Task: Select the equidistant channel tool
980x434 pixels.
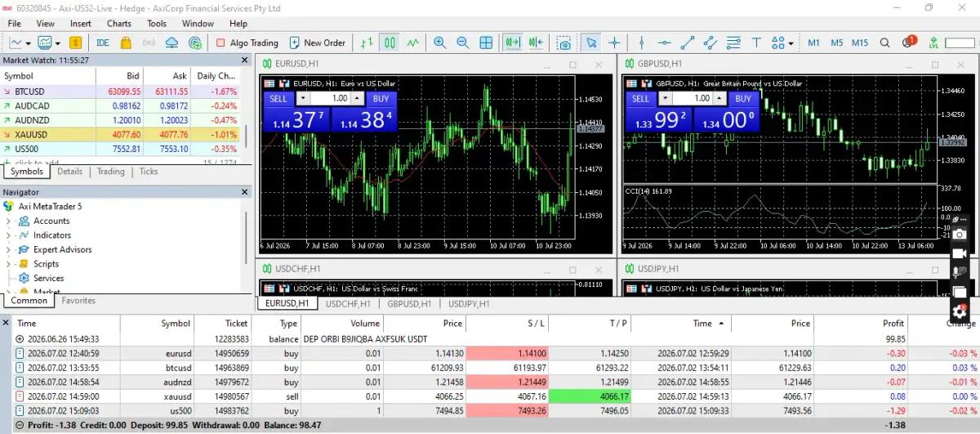Action: pyautogui.click(x=710, y=43)
